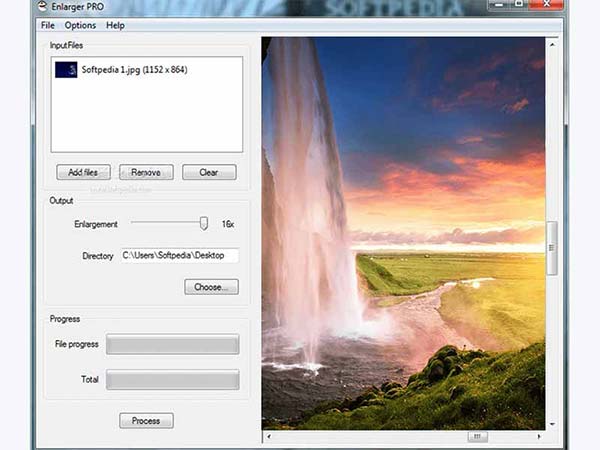Click the horizontal scrollbar thumb
Image resolution: width=600 pixels, height=450 pixels.
(477, 436)
